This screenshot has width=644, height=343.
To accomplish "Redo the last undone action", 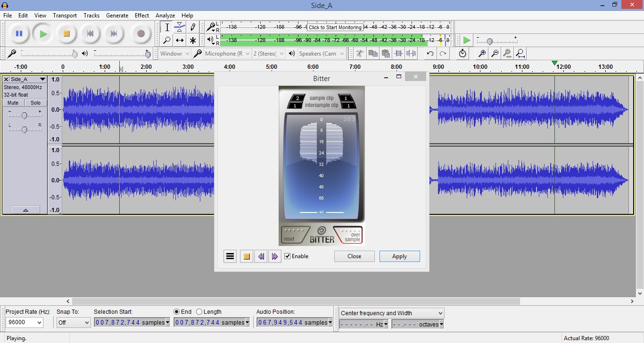I will click(443, 53).
